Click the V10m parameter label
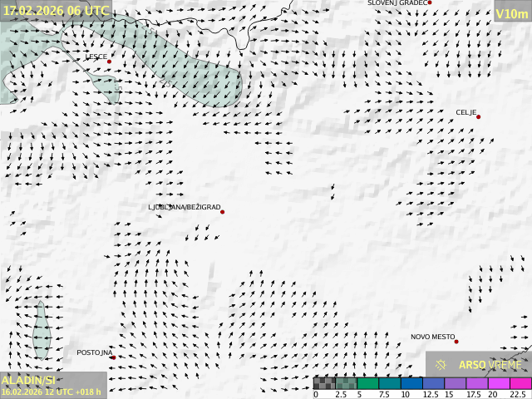Viewport: 532px width, 399px height. click(511, 13)
